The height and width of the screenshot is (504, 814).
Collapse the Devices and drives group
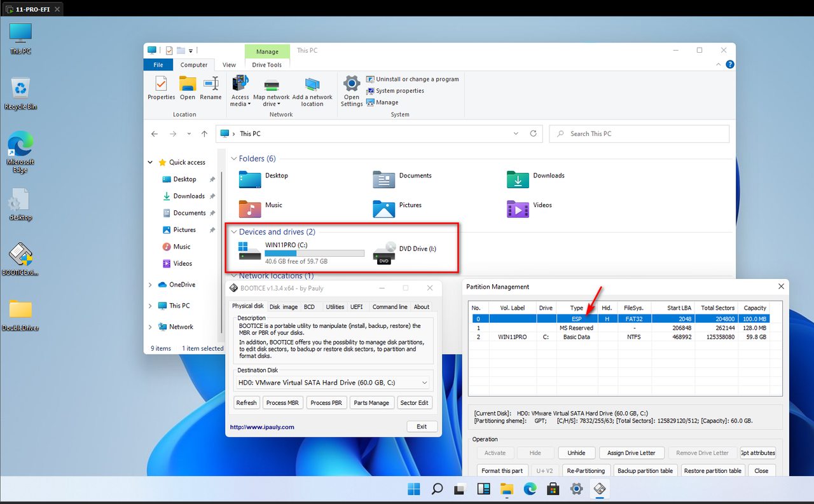[233, 232]
